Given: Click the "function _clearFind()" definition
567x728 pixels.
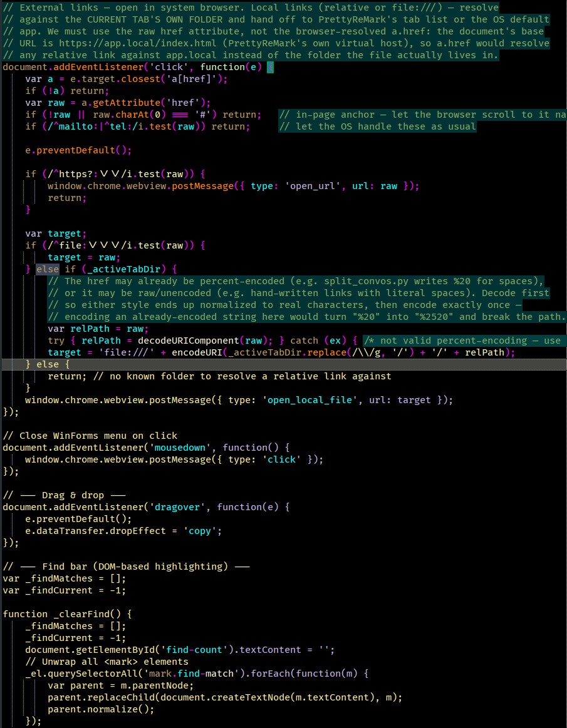Looking at the screenshot, I should (x=67, y=615).
